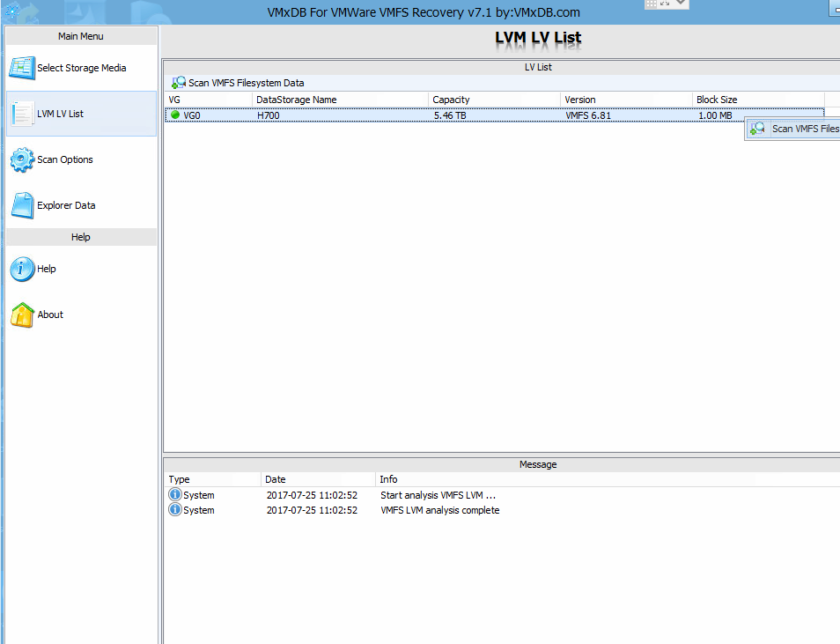Click the Main Menu section header
The height and width of the screenshot is (644, 840).
(x=81, y=36)
